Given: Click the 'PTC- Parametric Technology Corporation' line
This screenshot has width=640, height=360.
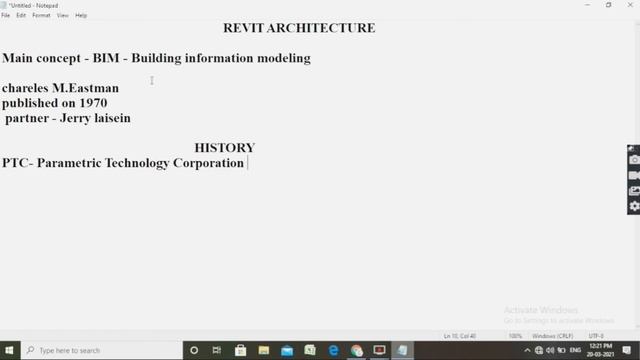Looking at the screenshot, I should [x=123, y=163].
